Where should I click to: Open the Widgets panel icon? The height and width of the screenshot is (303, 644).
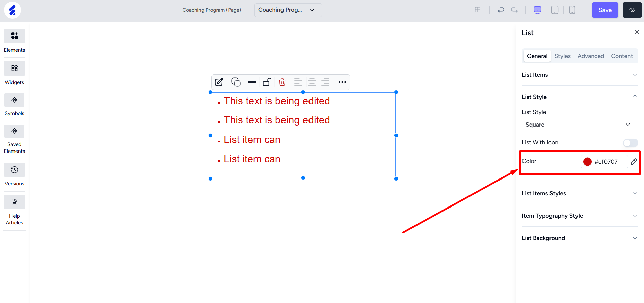(x=15, y=68)
